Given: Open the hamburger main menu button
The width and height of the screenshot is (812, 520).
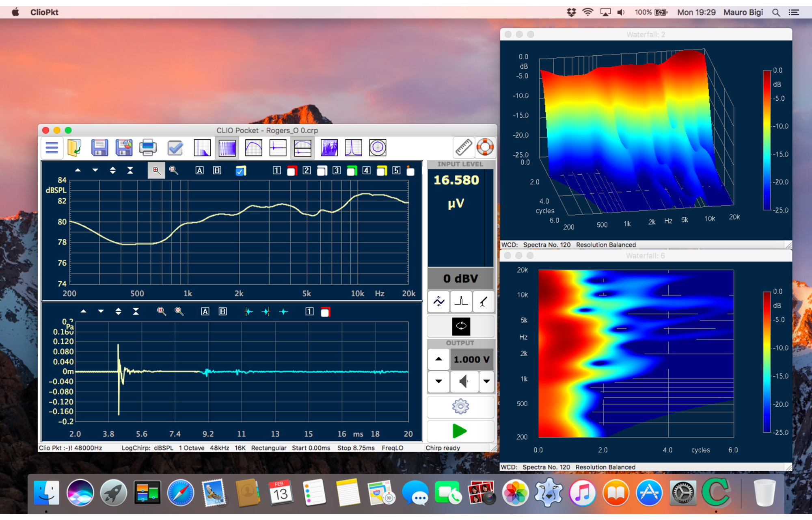Looking at the screenshot, I should (52, 148).
